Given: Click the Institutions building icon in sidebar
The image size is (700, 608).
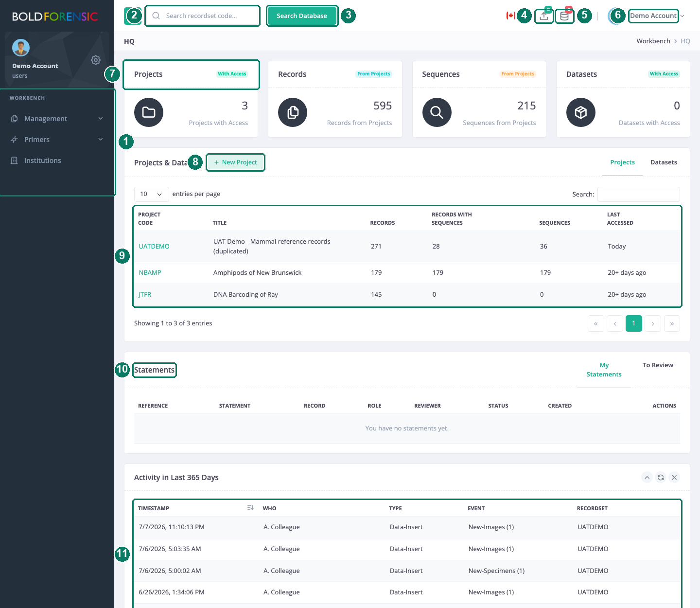Looking at the screenshot, I should (x=14, y=161).
